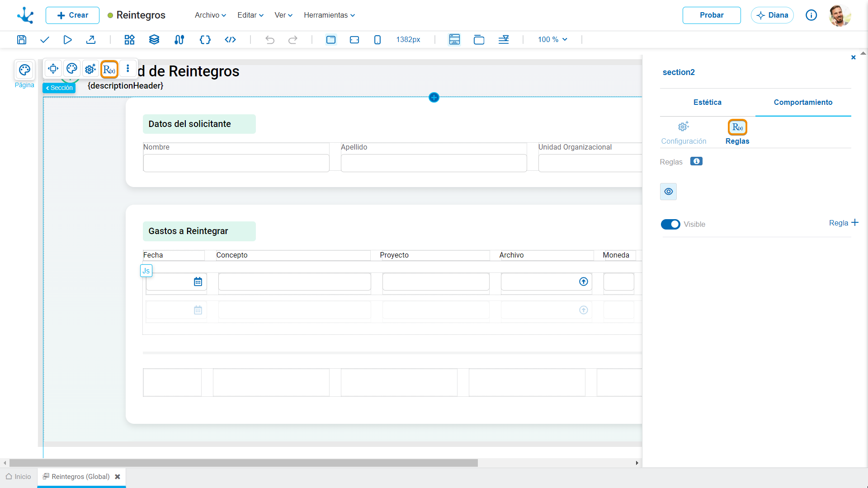
Task: Open the Diana assistant button
Action: (772, 15)
